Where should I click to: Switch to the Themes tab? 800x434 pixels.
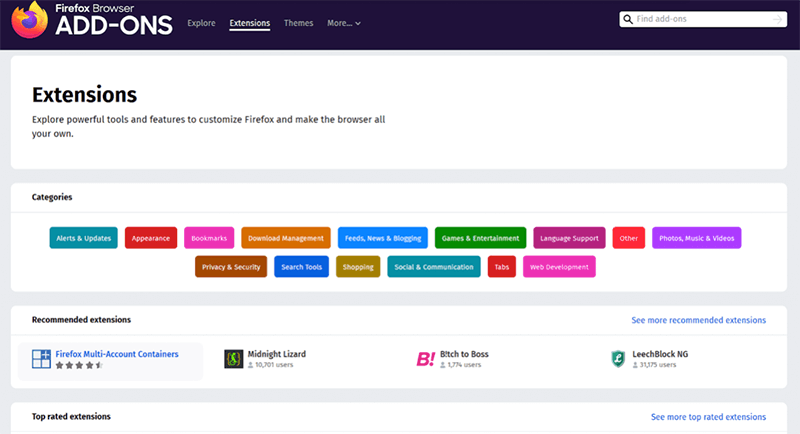(x=298, y=23)
